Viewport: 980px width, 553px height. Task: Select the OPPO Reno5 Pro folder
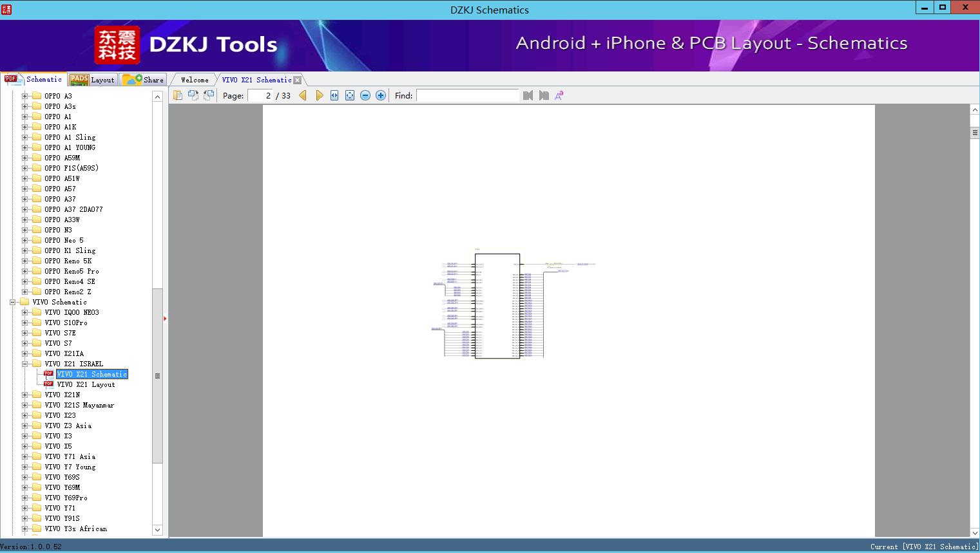tap(72, 271)
